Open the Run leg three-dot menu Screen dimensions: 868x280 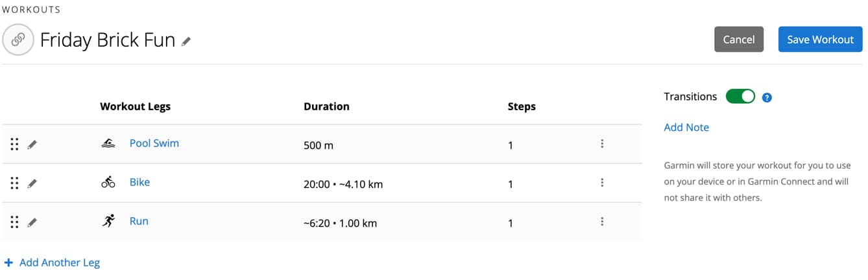pyautogui.click(x=602, y=222)
